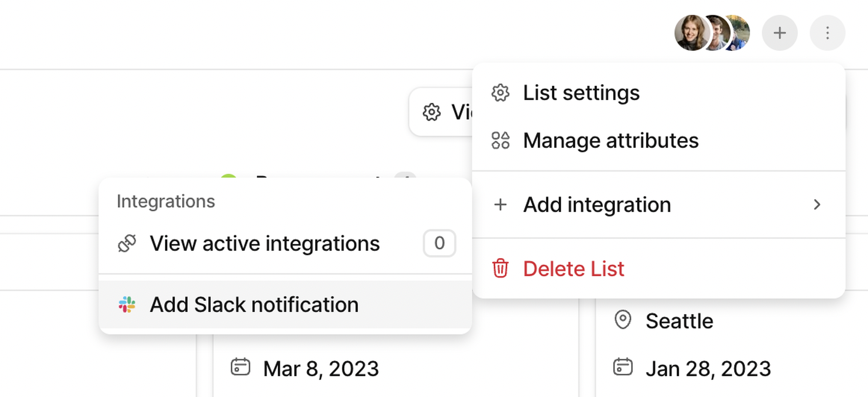Screen dimensions: 868x397
Task: Click the calendar icon beside Jan 28, 2023
Action: 623,367
